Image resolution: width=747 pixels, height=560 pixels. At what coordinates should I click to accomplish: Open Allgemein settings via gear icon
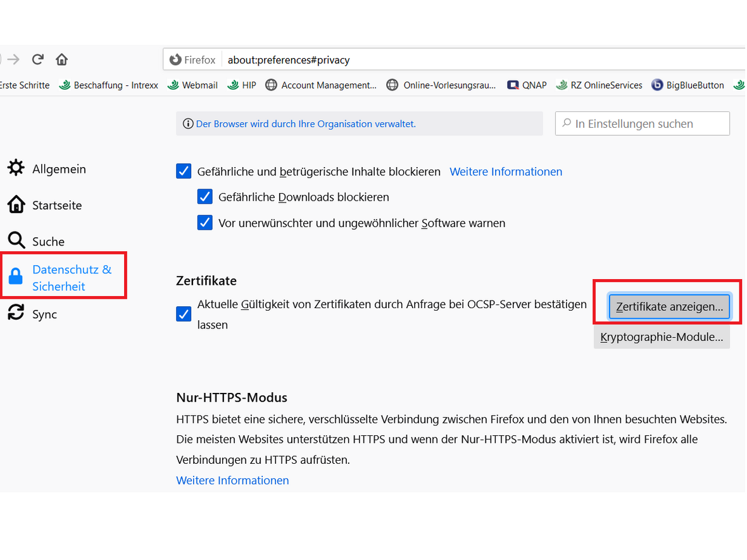point(16,169)
